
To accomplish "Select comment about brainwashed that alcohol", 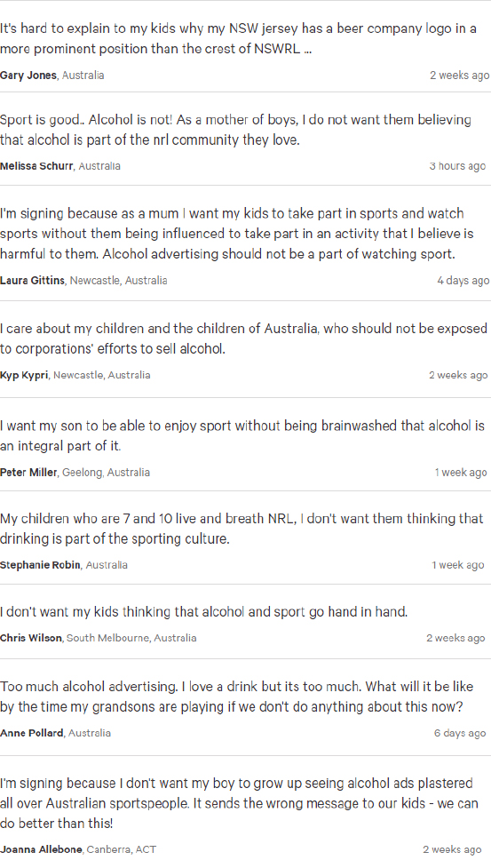I will pos(242,436).
